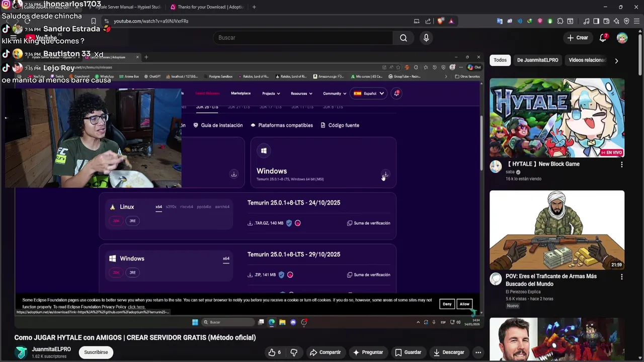Click Deny on cookie banner in video
This screenshot has height=362, width=644.
[x=447, y=304]
